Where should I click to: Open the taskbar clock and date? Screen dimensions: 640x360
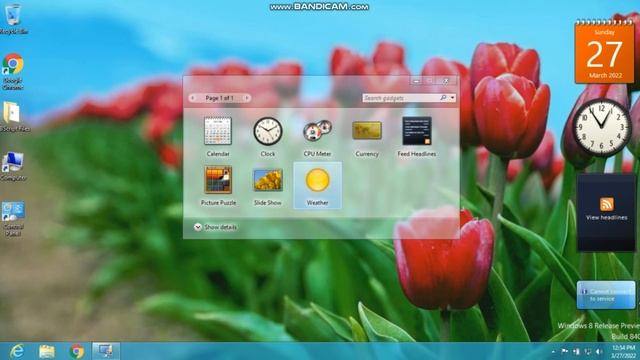point(624,351)
